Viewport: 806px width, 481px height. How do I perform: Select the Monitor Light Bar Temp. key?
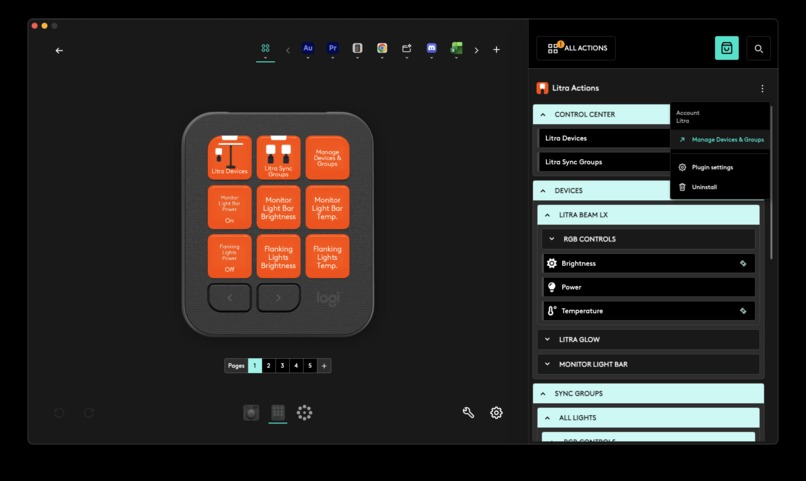pos(327,207)
